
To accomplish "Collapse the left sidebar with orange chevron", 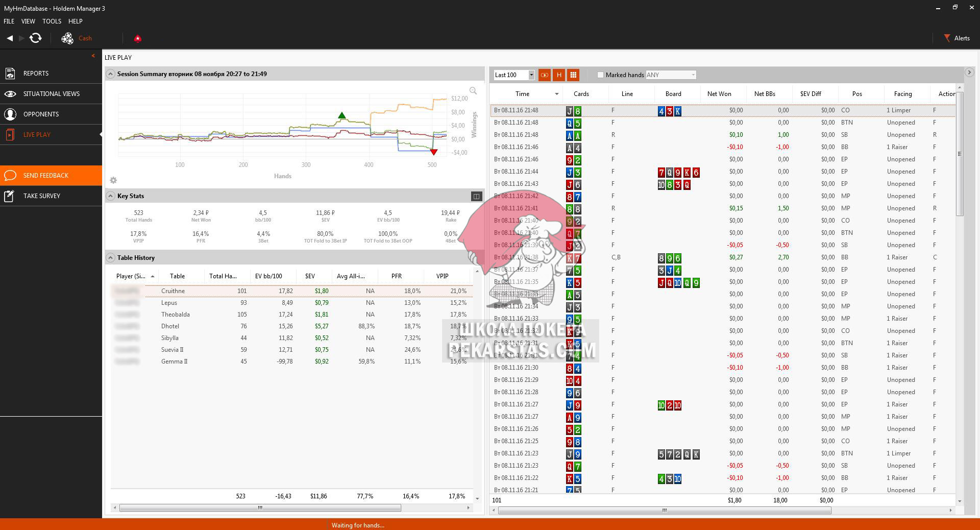I will point(93,56).
